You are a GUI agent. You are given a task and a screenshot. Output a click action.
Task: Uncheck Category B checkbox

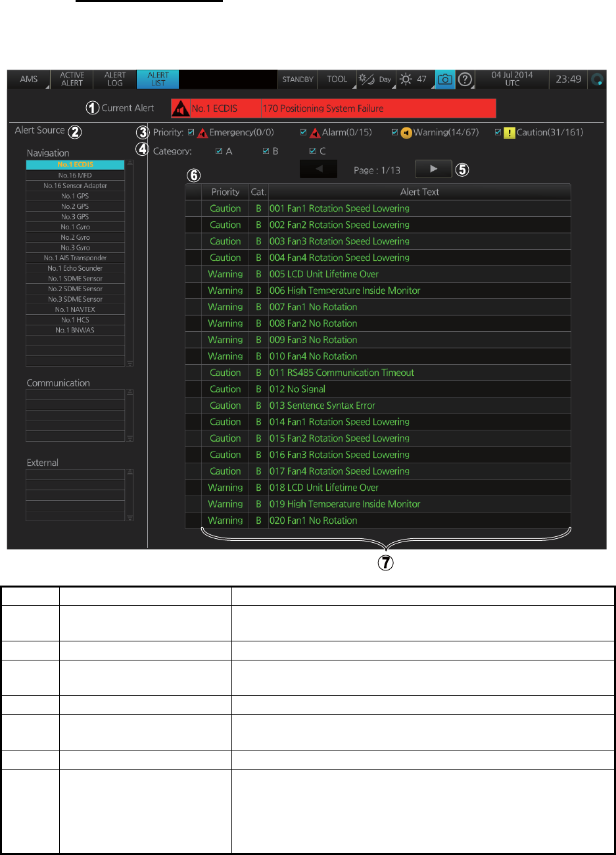(x=266, y=151)
